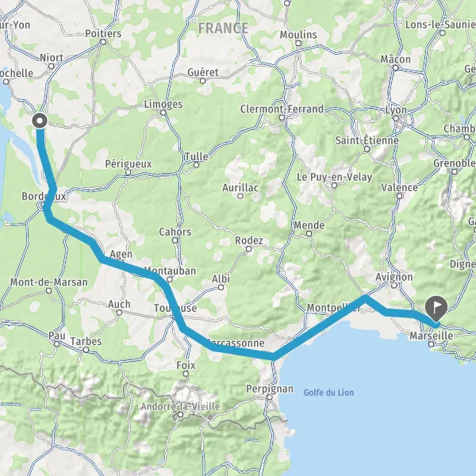Click the FRANCE country label
Image resolution: width=476 pixels, height=476 pixels.
(224, 29)
